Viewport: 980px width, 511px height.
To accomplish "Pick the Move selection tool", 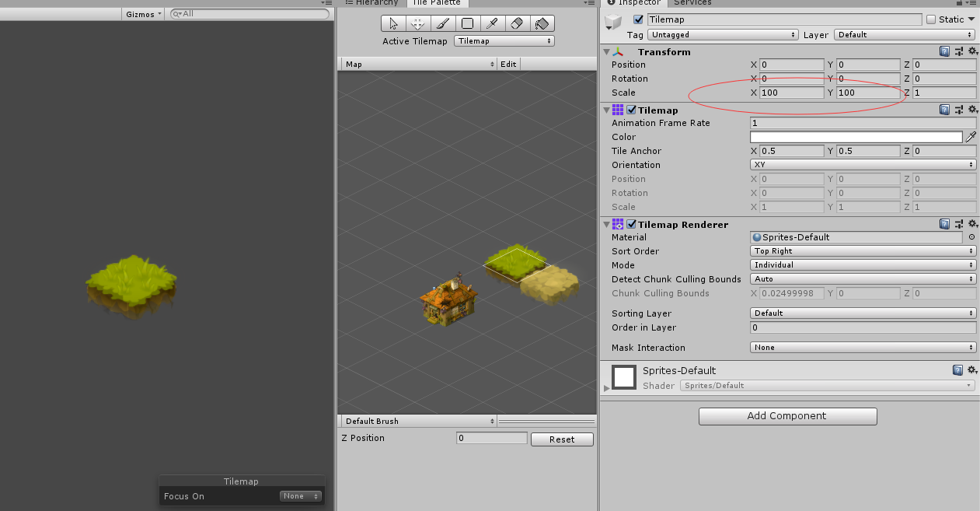I will [x=417, y=23].
